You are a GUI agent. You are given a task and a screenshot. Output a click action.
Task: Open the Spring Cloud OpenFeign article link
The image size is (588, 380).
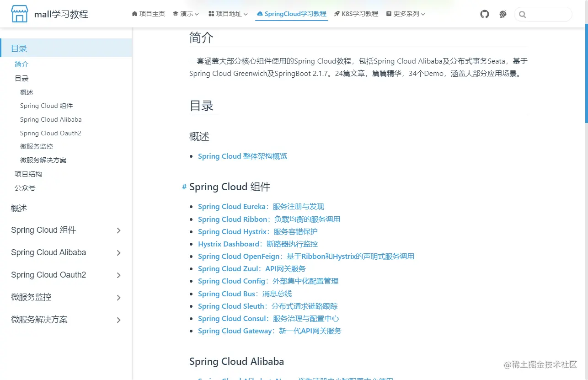coord(306,257)
